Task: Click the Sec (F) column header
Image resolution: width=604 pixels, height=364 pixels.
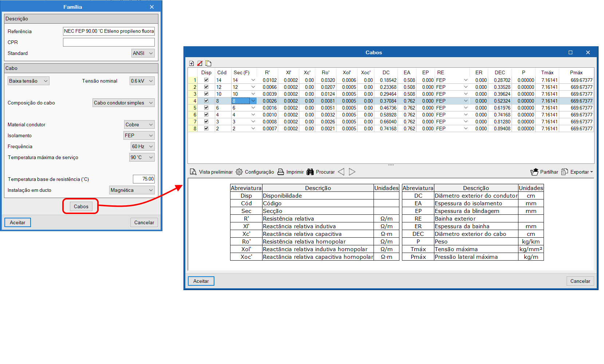Action: 242,72
